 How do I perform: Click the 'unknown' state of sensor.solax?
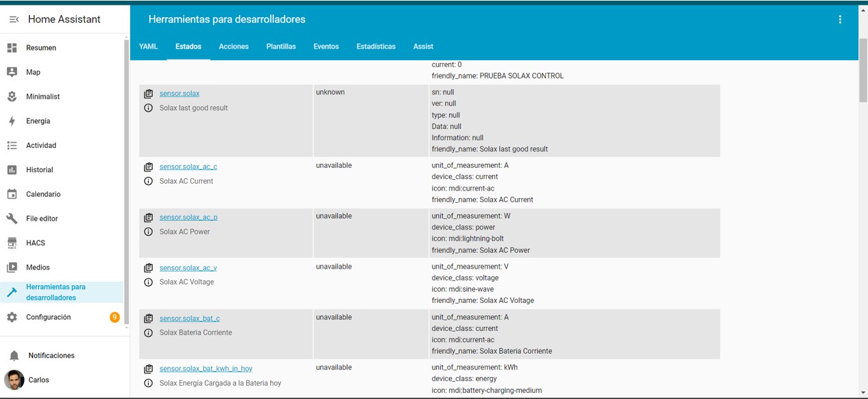click(x=330, y=93)
